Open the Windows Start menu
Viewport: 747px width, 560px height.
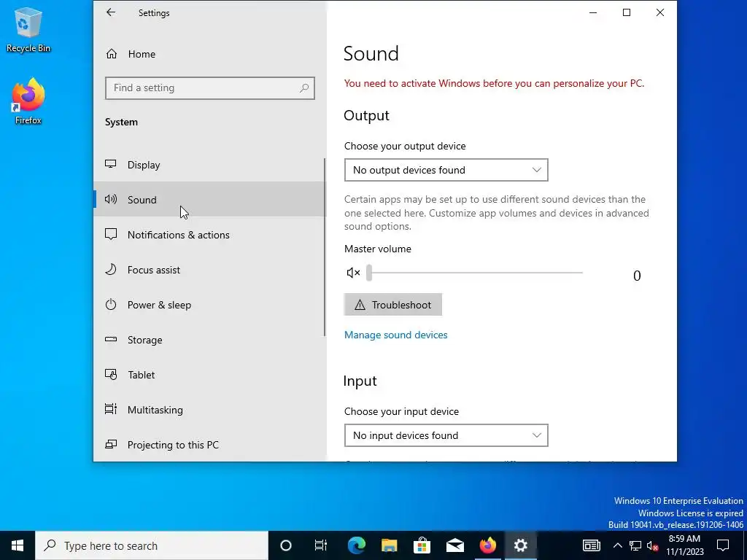pos(18,545)
